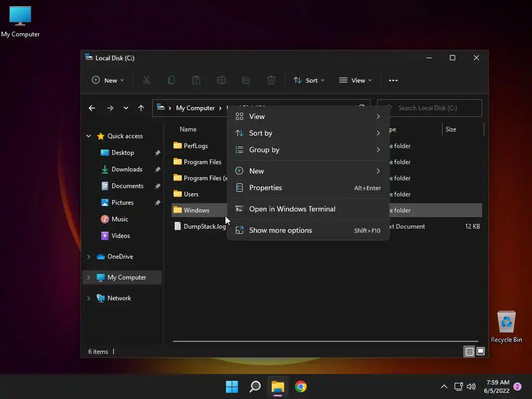This screenshot has width=532, height=399.
Task: Select the Users folder
Action: click(191, 194)
